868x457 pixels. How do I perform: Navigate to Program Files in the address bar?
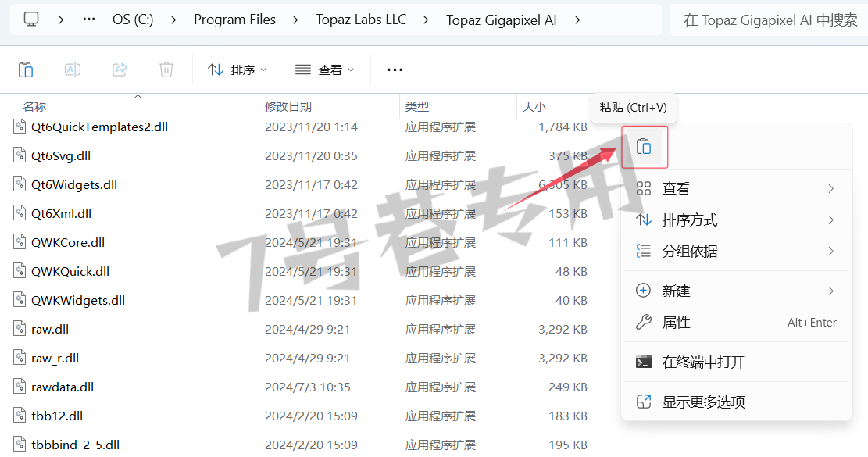(234, 20)
